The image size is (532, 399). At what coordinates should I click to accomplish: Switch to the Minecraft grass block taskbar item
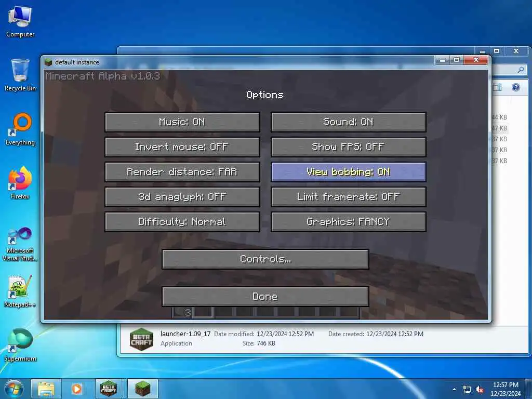(143, 389)
